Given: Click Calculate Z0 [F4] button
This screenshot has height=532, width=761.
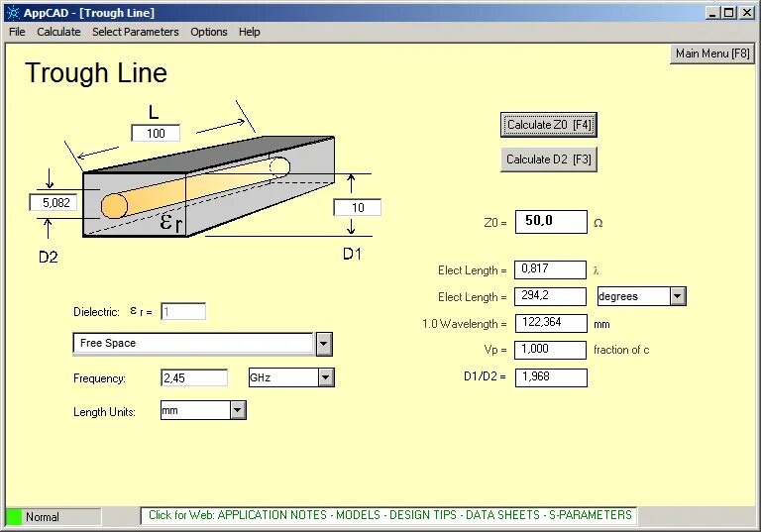Looking at the screenshot, I should [548, 125].
